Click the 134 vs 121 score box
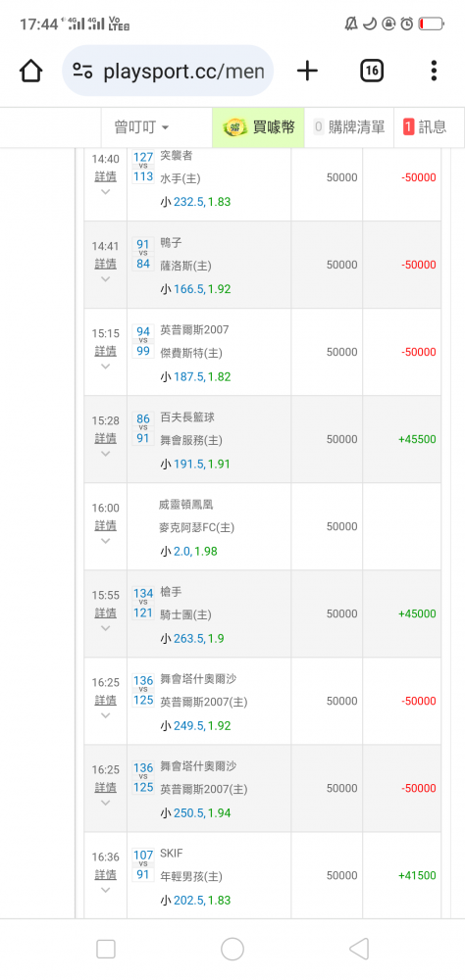Viewport: 465px width, 980px height. (143, 603)
